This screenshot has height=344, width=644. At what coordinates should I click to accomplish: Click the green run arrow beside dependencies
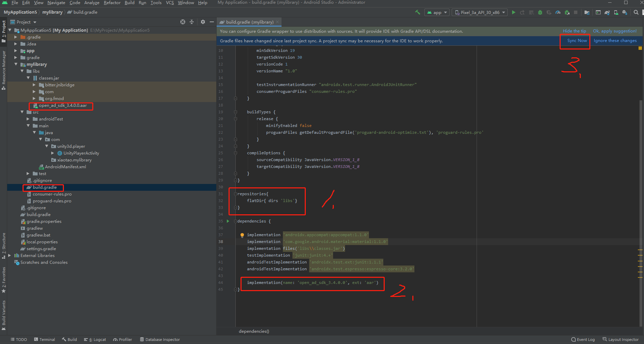click(228, 221)
